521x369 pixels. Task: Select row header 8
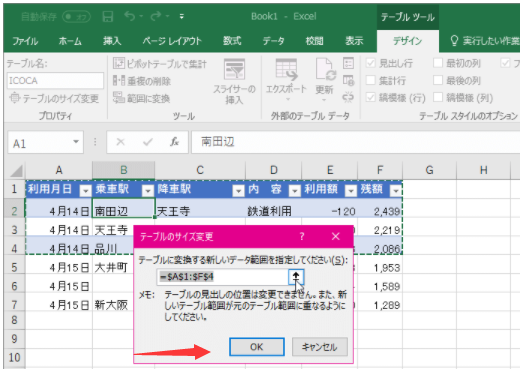[14, 320]
